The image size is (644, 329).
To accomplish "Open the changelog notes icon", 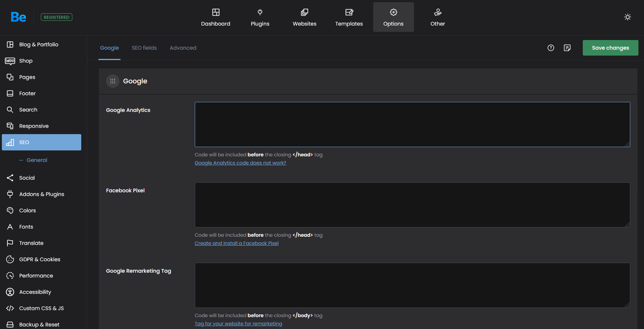I will [x=567, y=48].
